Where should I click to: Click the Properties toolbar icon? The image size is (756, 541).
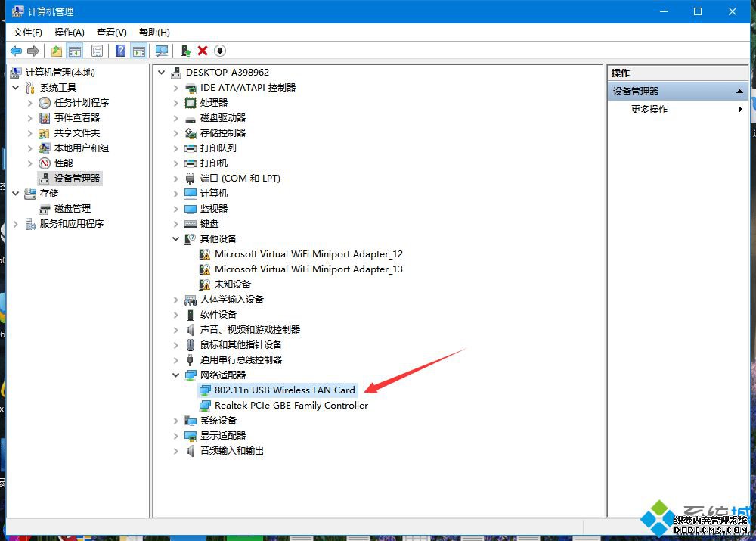tap(97, 51)
